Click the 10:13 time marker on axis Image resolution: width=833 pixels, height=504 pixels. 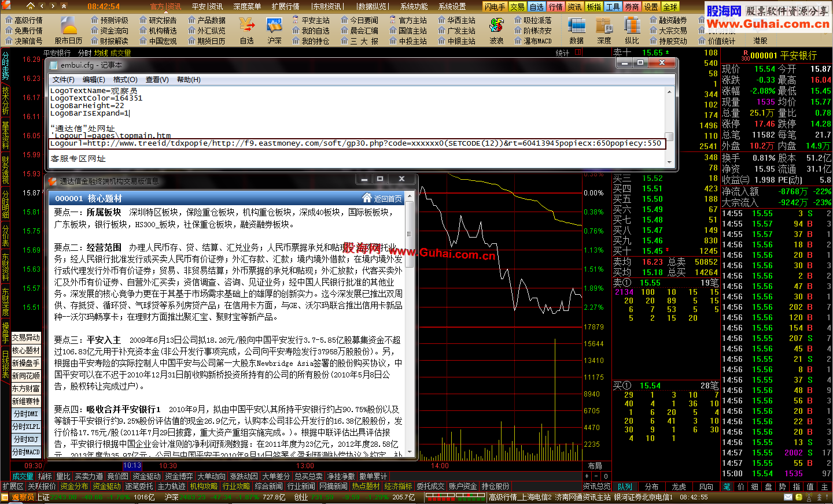[x=132, y=466]
